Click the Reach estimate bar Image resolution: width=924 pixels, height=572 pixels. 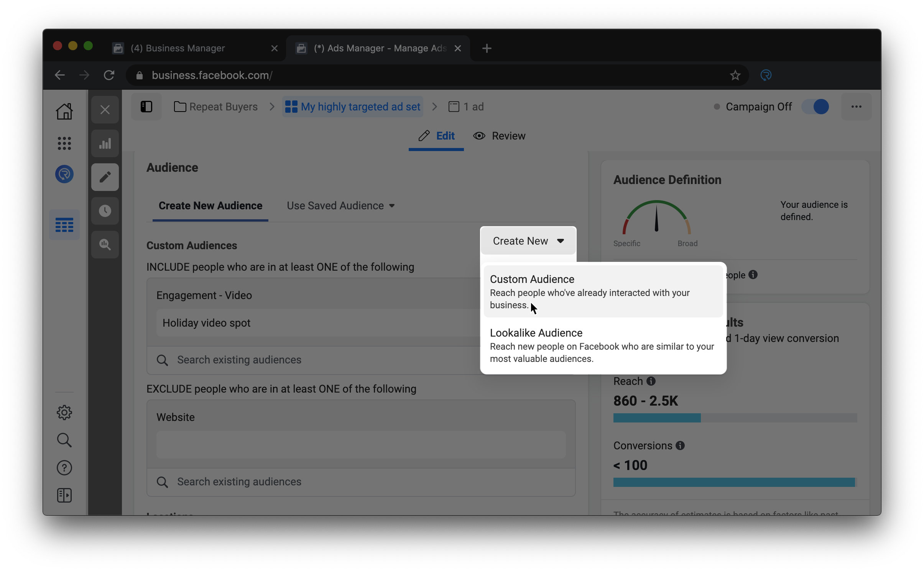point(735,418)
